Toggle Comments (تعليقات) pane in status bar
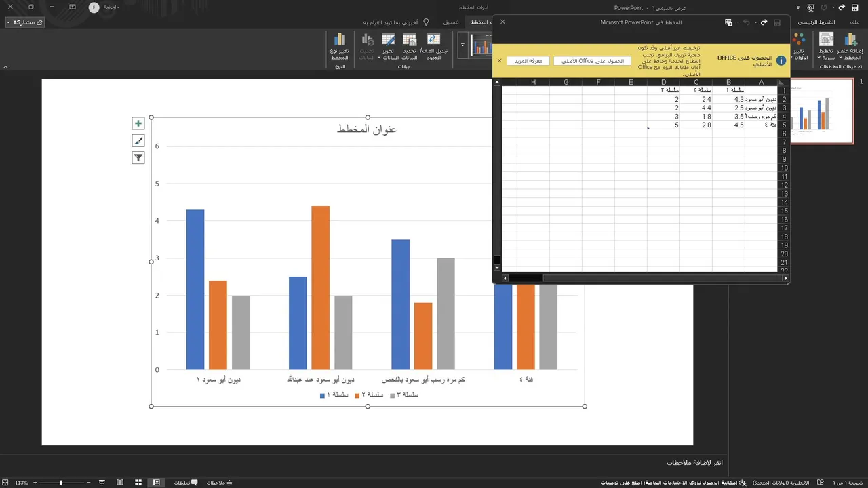The image size is (868, 488). (x=186, y=483)
